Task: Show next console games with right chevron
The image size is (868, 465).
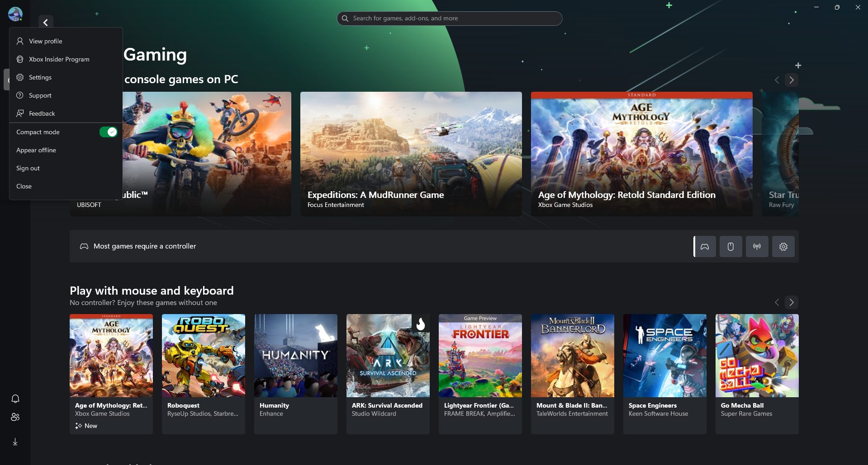Action: tap(791, 80)
